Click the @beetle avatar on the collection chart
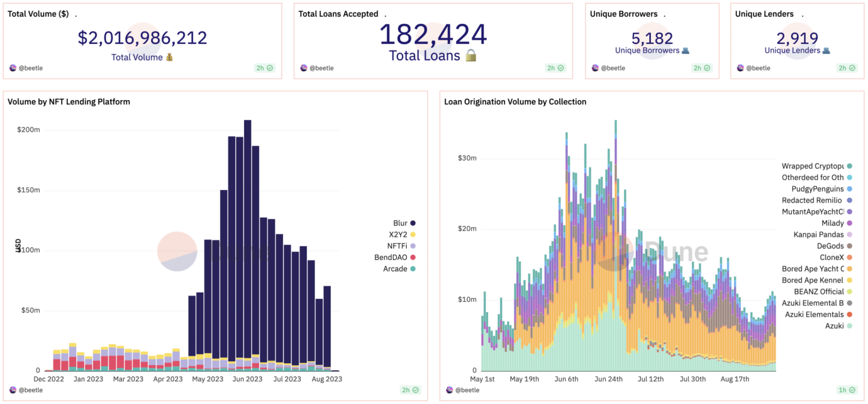The image size is (868, 404). point(449,390)
